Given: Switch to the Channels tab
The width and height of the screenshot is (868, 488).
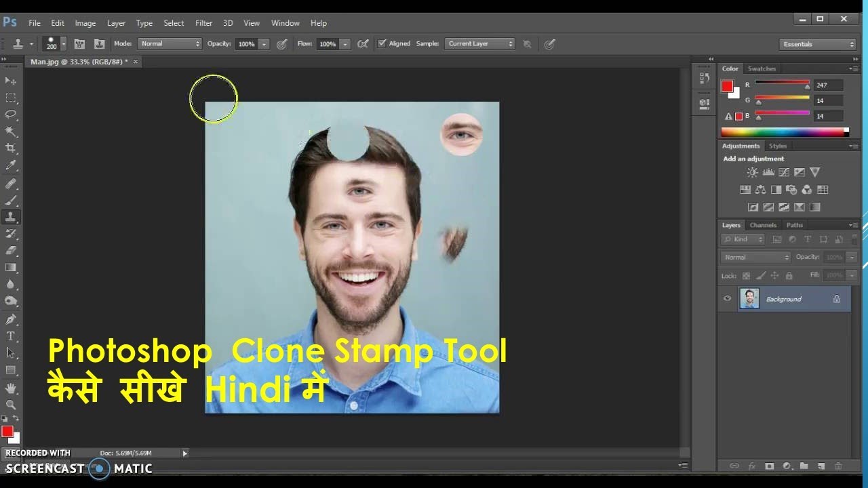Looking at the screenshot, I should coord(763,225).
